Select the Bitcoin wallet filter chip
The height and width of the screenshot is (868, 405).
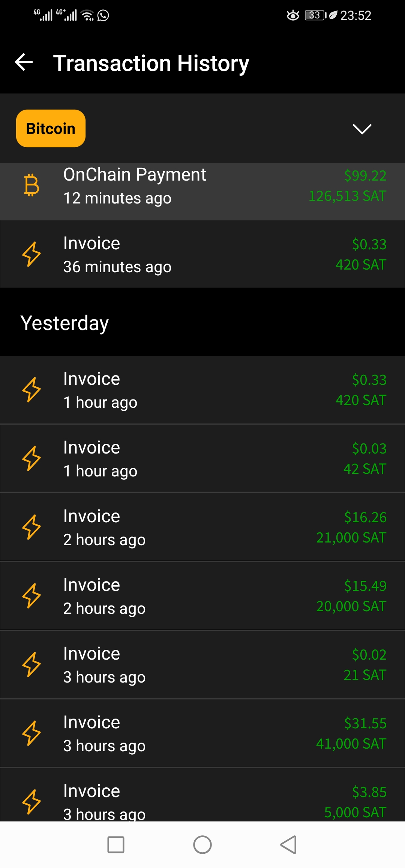point(51,128)
